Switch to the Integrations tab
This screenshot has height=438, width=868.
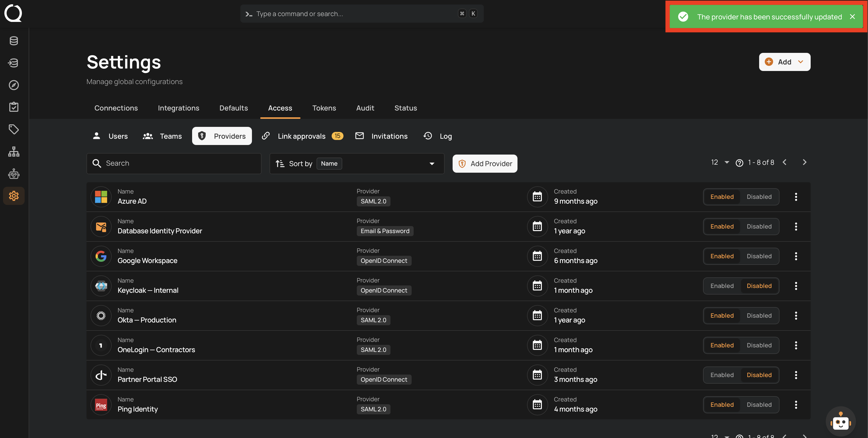179,108
